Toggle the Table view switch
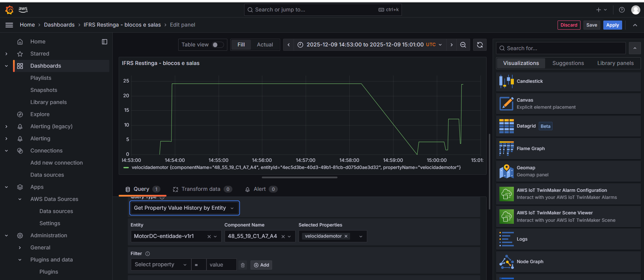 [x=218, y=45]
